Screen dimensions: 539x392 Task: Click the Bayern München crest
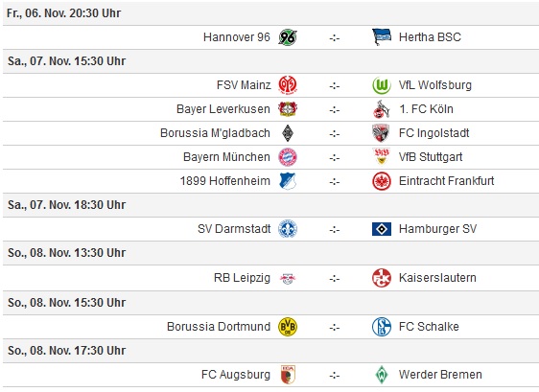[288, 157]
